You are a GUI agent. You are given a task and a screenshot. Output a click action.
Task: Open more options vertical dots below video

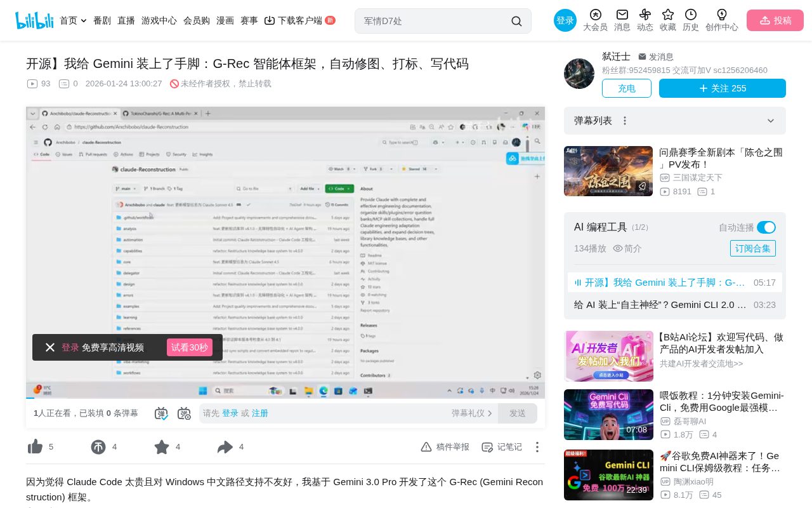pyautogui.click(x=537, y=447)
